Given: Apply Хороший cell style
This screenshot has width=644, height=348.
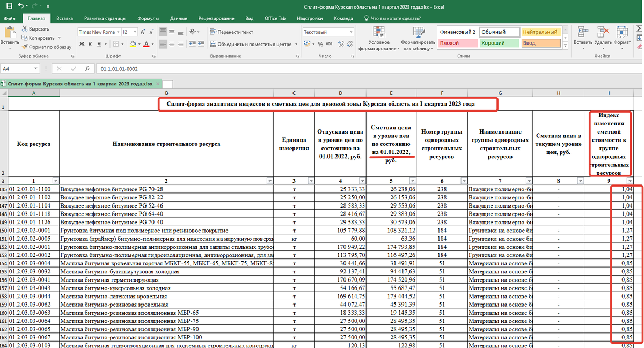Looking at the screenshot, I should (499, 43).
